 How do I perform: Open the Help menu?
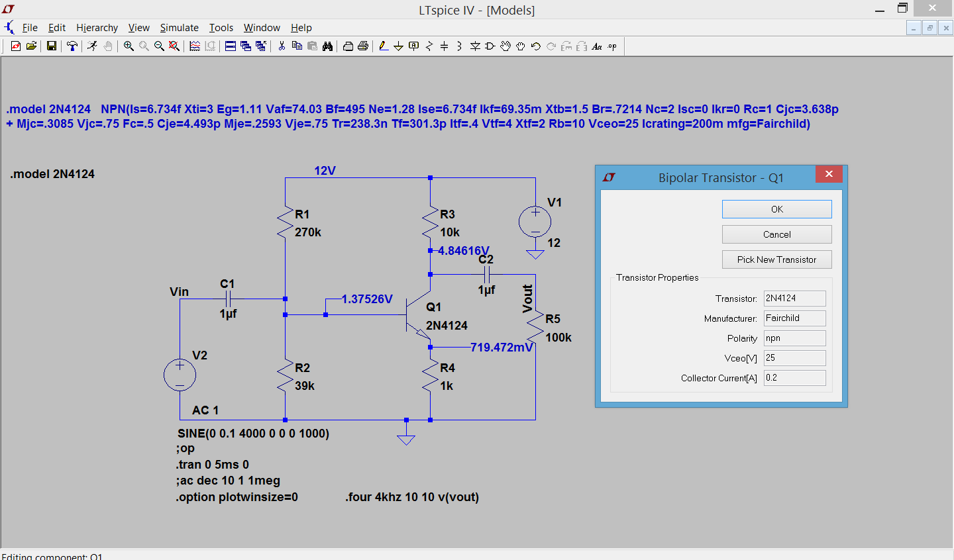point(301,28)
